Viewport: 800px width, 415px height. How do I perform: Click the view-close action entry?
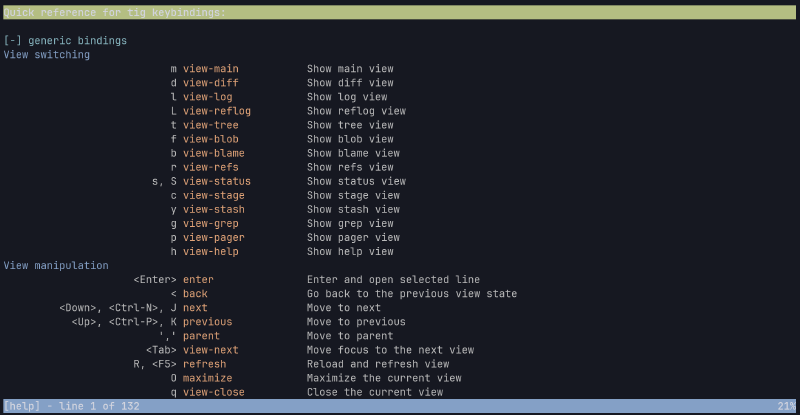pyautogui.click(x=213, y=392)
